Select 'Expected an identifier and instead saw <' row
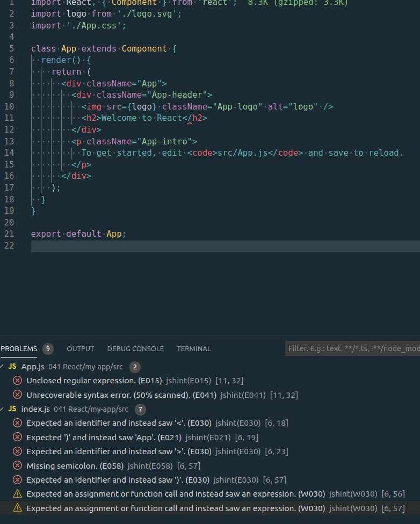Screen dimensions: 420x524 210,423
